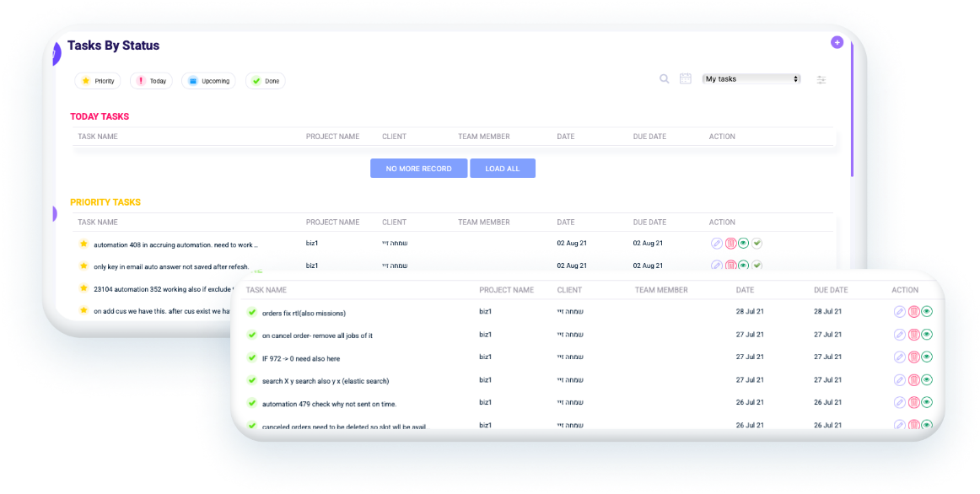Viewport: 980px width, 494px height.
Task: Open the calendar date picker icon
Action: (x=686, y=79)
